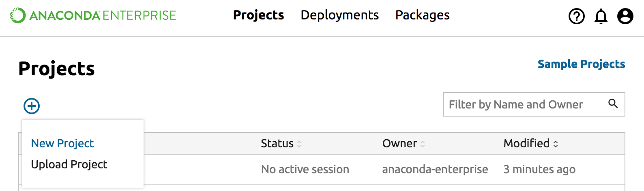Click the plus create project icon
Image resolution: width=644 pixels, height=191 pixels.
pyautogui.click(x=32, y=106)
